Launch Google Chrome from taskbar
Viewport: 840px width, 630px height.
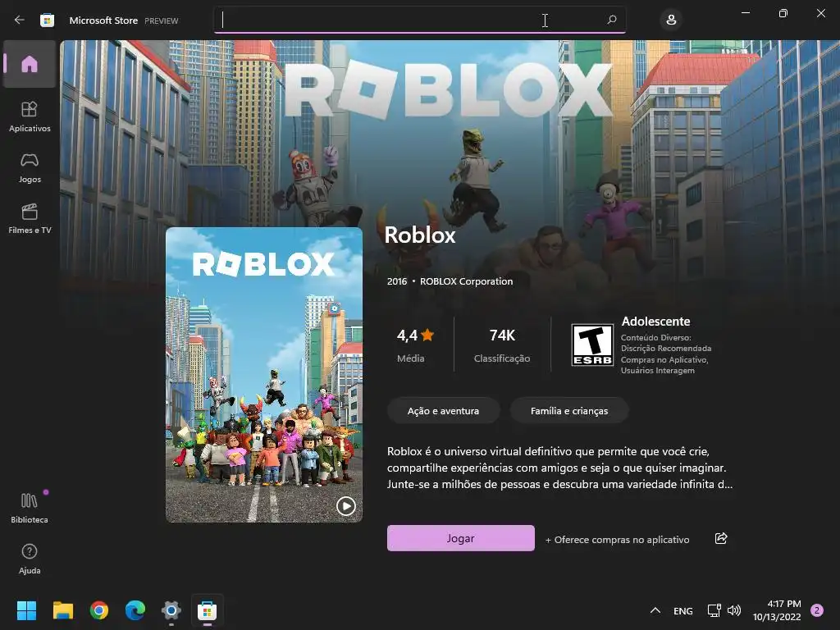click(x=98, y=610)
